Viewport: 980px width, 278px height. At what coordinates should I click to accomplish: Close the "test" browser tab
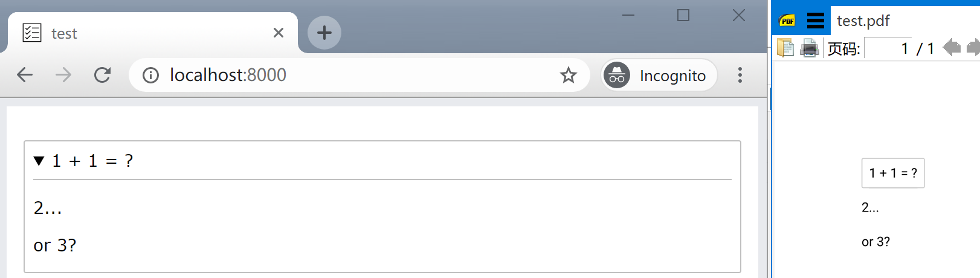pyautogui.click(x=278, y=33)
